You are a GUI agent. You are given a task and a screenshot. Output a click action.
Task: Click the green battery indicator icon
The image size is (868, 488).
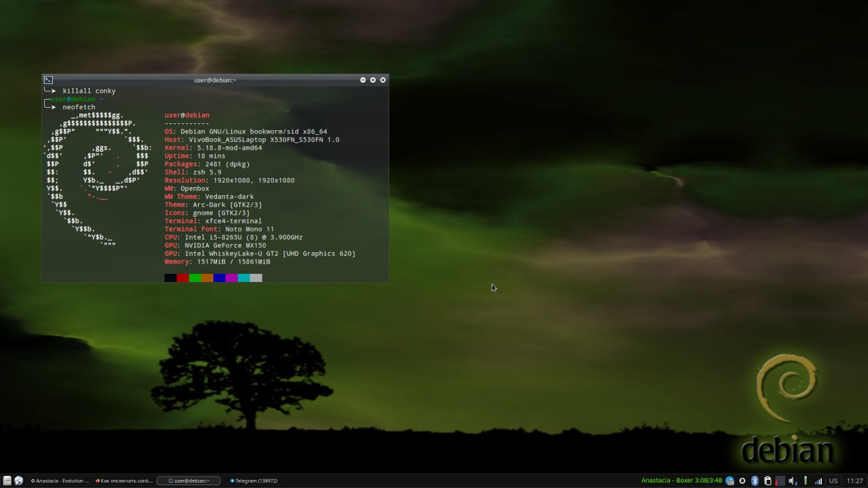point(806,481)
